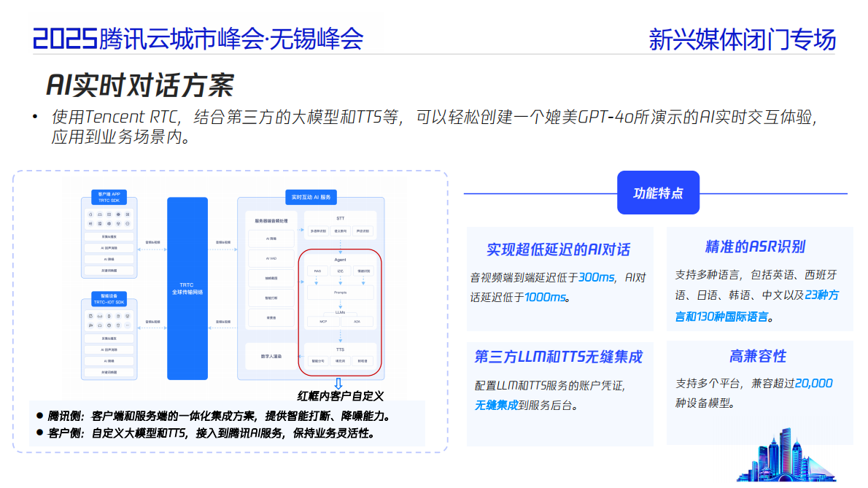
Task: Click the 智能打断 block
Action: click(270, 298)
